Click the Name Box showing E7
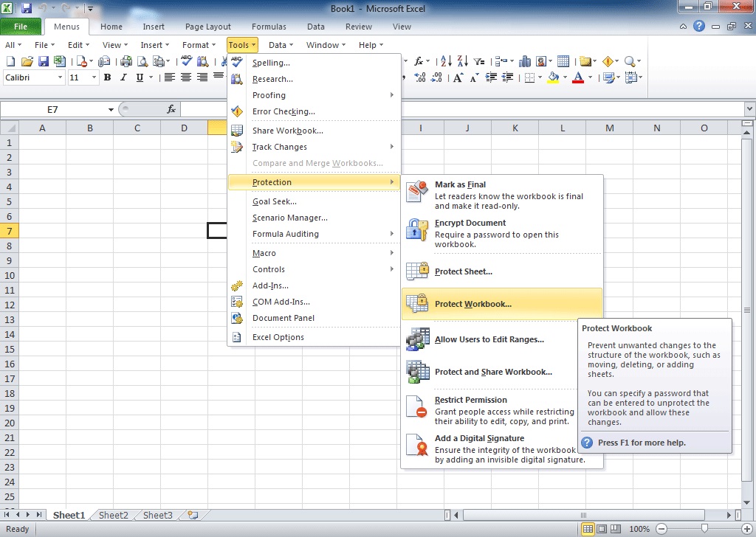Image resolution: width=756 pixels, height=537 pixels. [x=52, y=109]
